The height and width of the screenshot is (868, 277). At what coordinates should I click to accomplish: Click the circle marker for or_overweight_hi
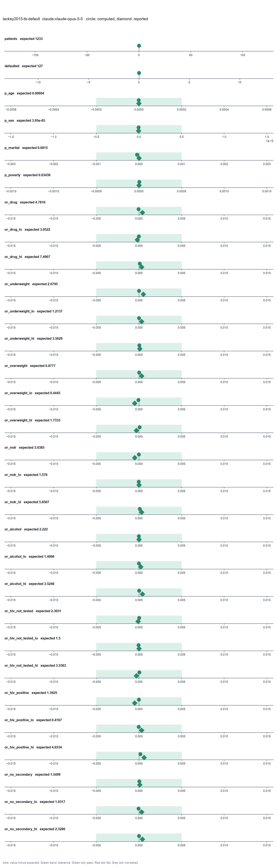pos(140,427)
